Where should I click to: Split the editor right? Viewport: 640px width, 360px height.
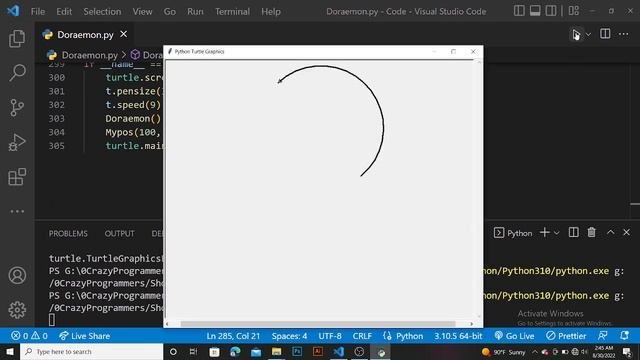tap(605, 34)
